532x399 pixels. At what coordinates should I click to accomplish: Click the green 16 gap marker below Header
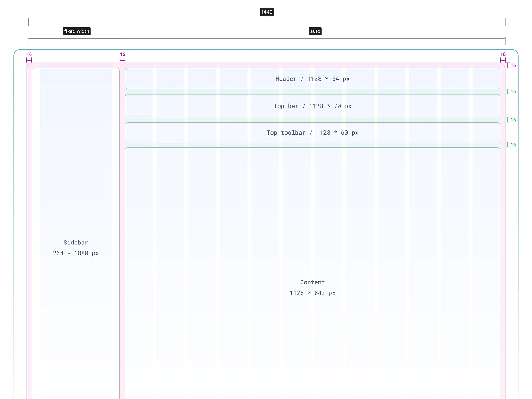tap(513, 92)
